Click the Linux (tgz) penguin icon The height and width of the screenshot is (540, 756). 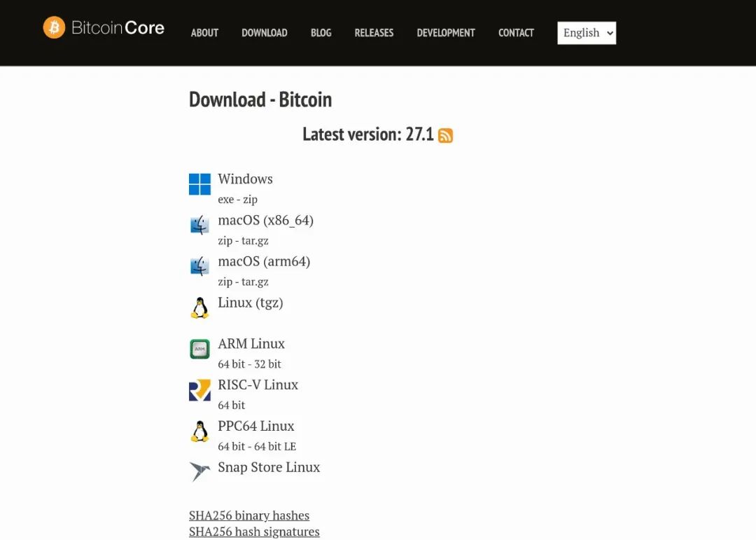[x=199, y=308]
